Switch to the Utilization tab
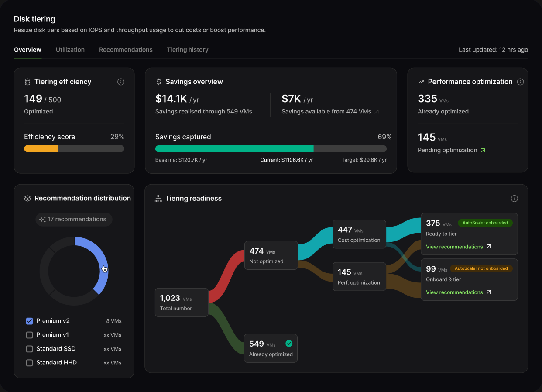This screenshot has width=542, height=392. [x=70, y=50]
